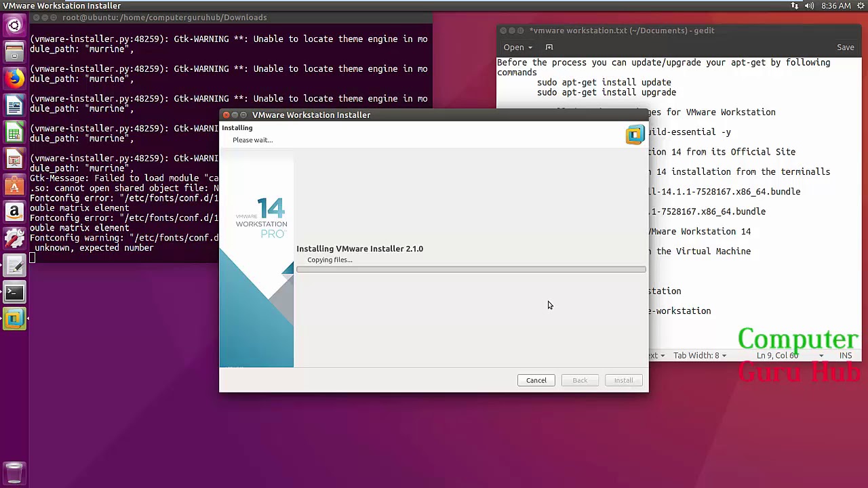This screenshot has height=488, width=868.
Task: Open the Files manager in the dock
Action: point(14,53)
